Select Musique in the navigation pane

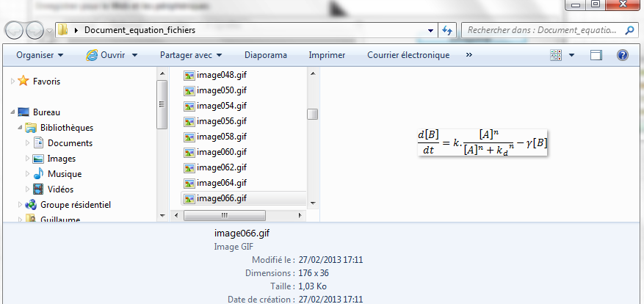tap(64, 174)
